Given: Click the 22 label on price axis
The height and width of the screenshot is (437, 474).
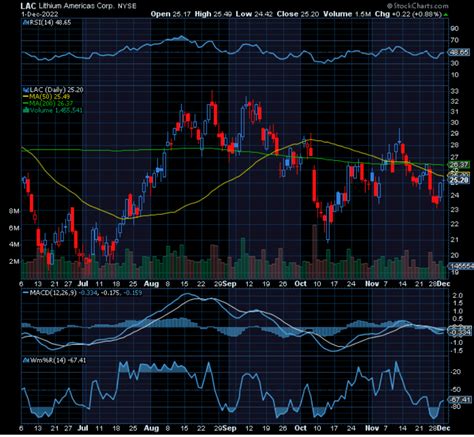Looking at the screenshot, I should pyautogui.click(x=454, y=224).
